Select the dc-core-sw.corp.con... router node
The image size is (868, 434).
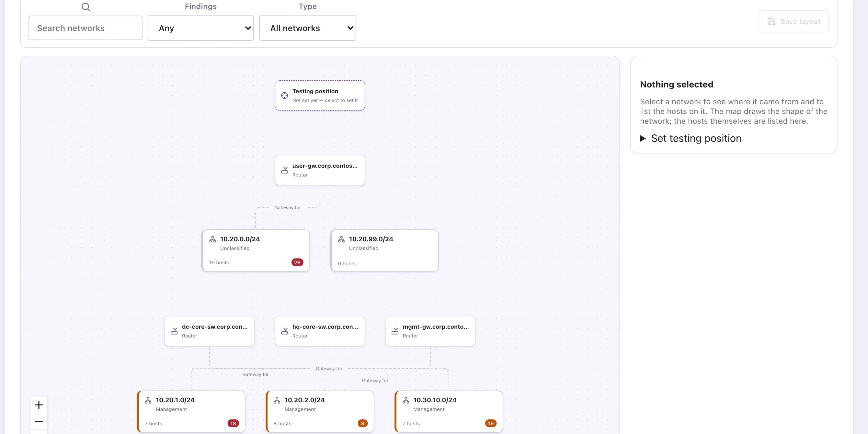coord(209,331)
